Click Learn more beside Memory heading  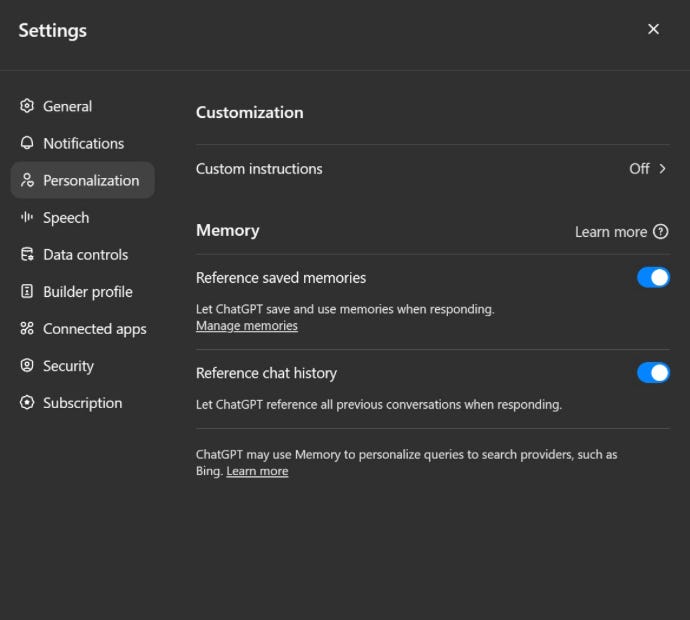pos(611,232)
